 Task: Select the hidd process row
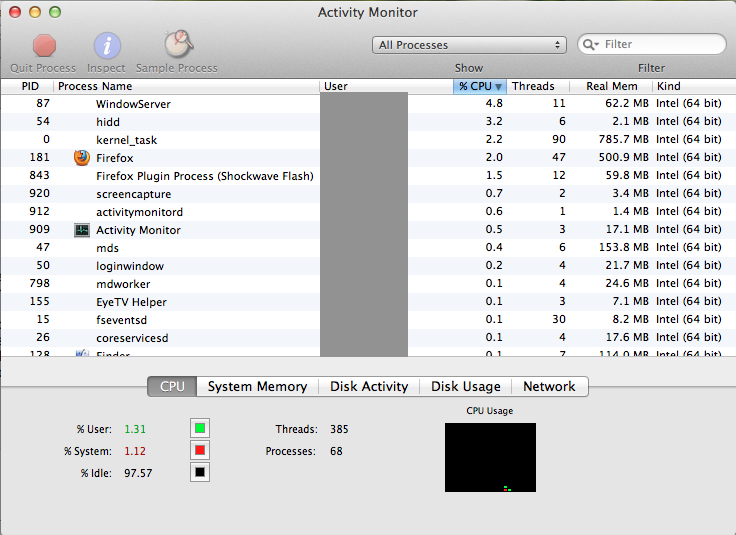[368, 122]
